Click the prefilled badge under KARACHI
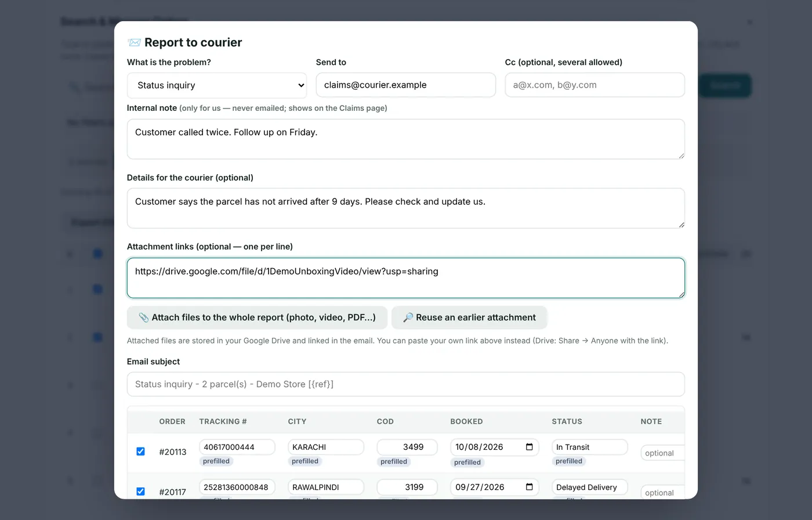Screen dimensions: 812x520 (x=305, y=461)
